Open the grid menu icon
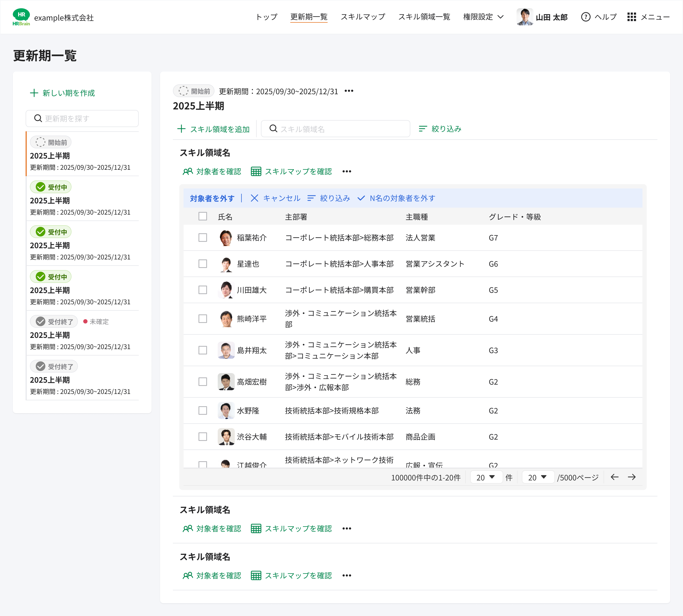The image size is (683, 616). [631, 17]
